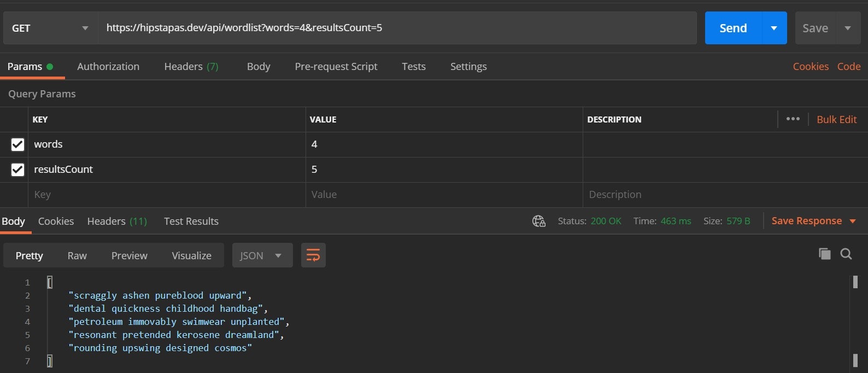The image size is (868, 373).
Task: Open the Cookies link at right
Action: tap(811, 66)
